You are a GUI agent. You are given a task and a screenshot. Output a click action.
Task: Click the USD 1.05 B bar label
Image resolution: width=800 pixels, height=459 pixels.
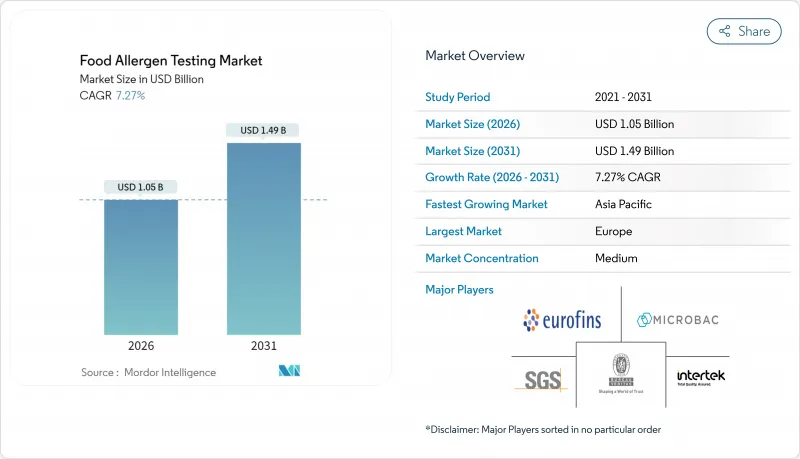[140, 187]
